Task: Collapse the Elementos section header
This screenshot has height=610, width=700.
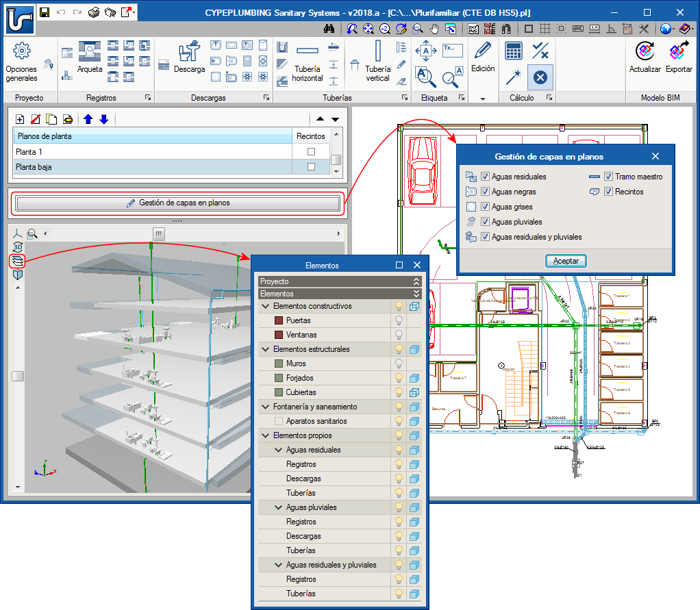Action: click(340, 294)
